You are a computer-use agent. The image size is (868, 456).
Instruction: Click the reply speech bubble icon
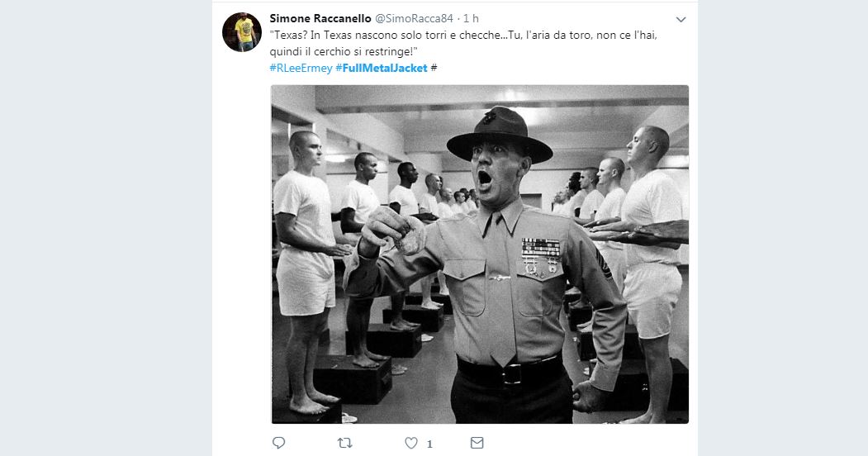pyautogui.click(x=278, y=444)
